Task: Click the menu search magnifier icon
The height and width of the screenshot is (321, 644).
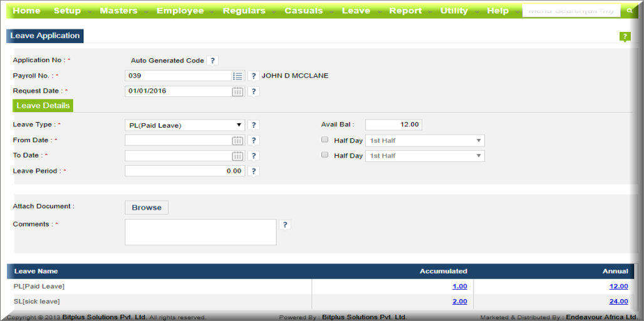Action: pos(629,11)
